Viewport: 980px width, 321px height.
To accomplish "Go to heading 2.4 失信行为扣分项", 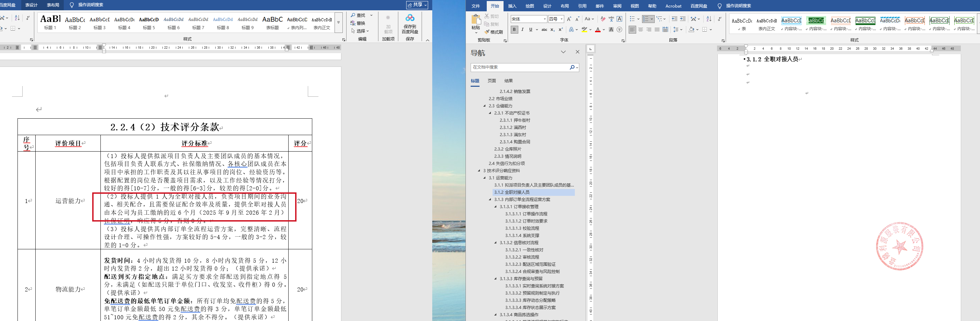I will tap(506, 163).
